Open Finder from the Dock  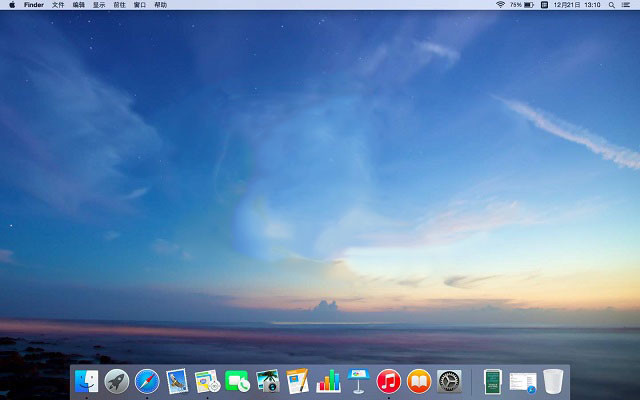(87, 381)
